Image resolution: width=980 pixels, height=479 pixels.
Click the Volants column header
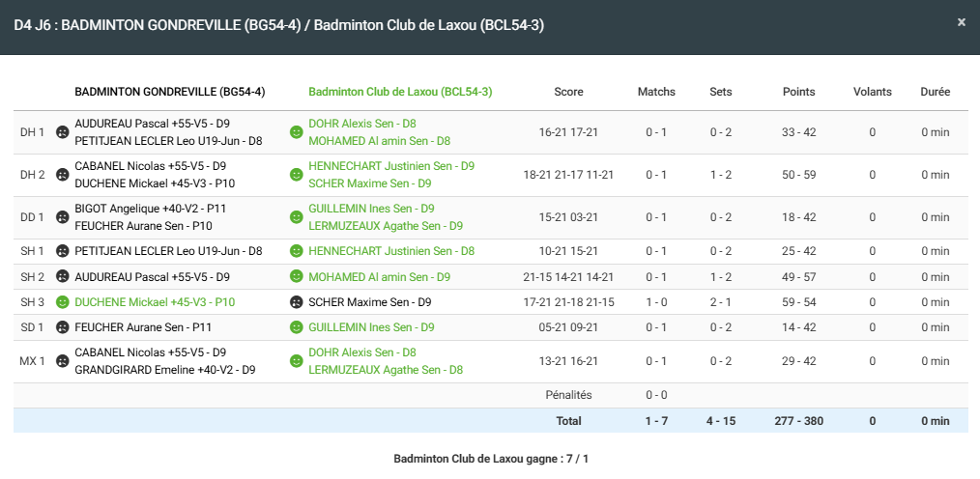(872, 92)
